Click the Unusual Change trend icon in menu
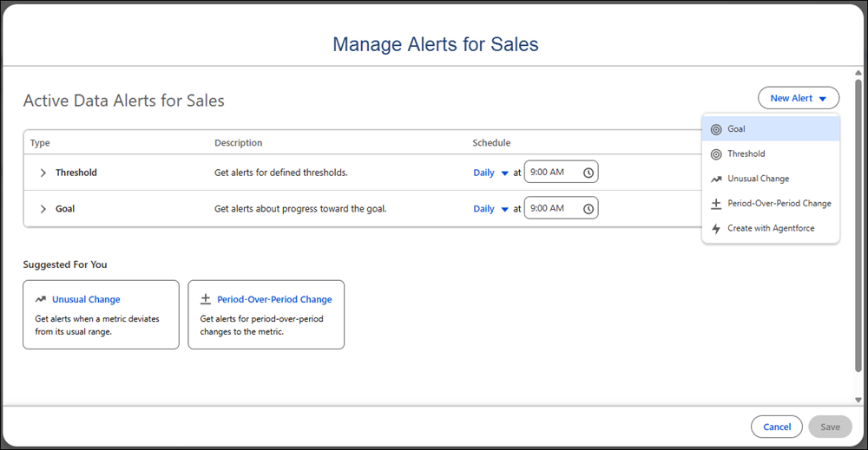Image resolution: width=868 pixels, height=450 pixels. coord(716,179)
